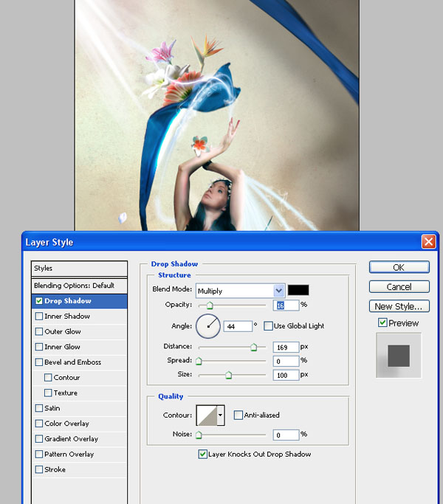Select the Outer Glow row label

tap(63, 331)
